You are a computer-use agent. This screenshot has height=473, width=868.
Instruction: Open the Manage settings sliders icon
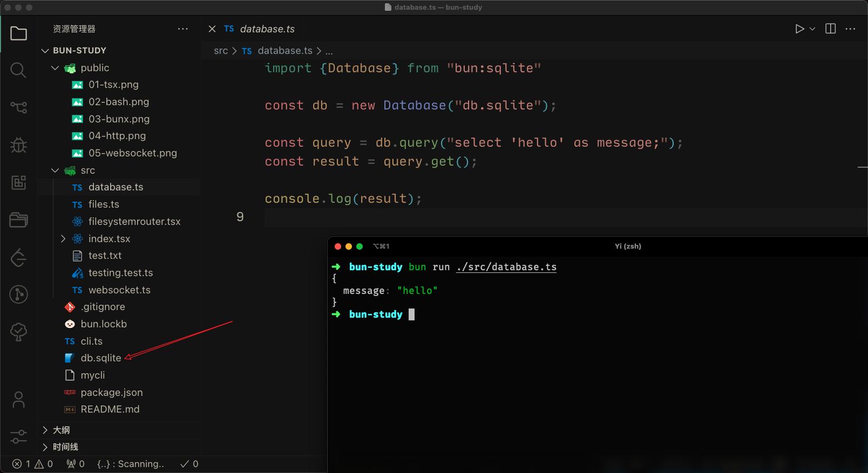pyautogui.click(x=18, y=436)
